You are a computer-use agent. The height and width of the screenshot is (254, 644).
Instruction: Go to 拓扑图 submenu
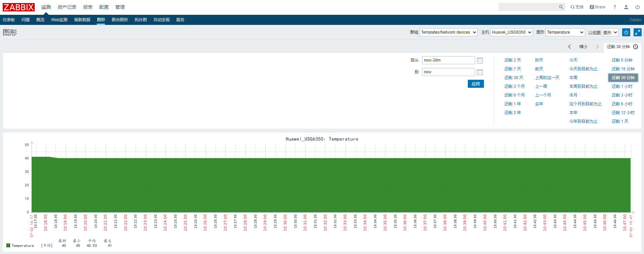tap(141, 20)
